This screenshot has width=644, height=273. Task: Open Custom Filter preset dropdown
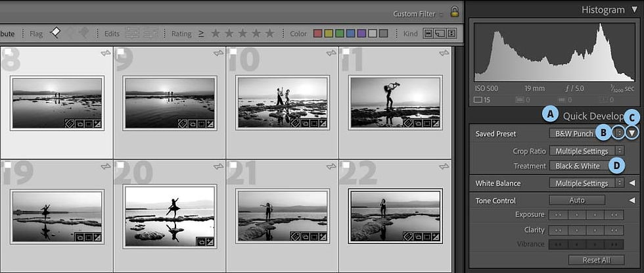(418, 14)
